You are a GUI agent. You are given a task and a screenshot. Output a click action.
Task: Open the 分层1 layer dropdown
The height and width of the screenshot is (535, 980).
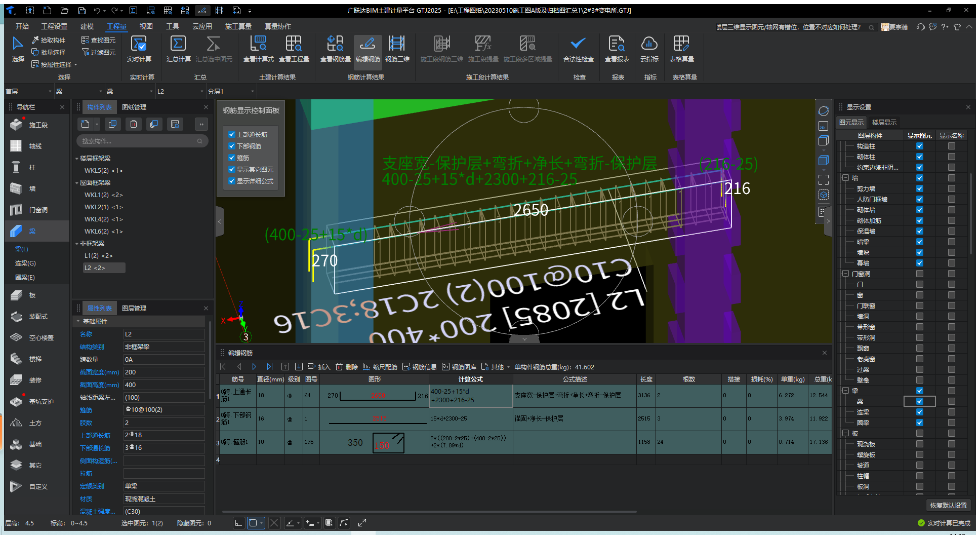click(231, 91)
